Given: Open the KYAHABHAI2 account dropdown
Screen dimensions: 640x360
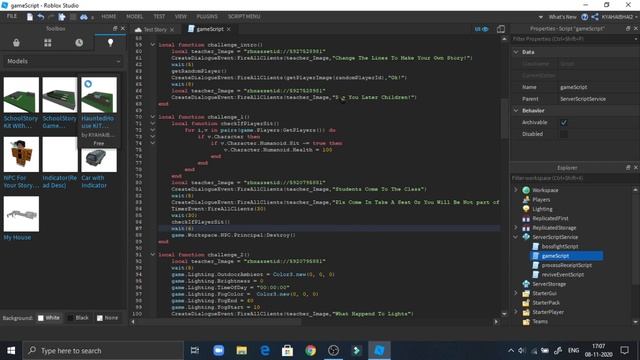Looking at the screenshot, I should tap(619, 17).
